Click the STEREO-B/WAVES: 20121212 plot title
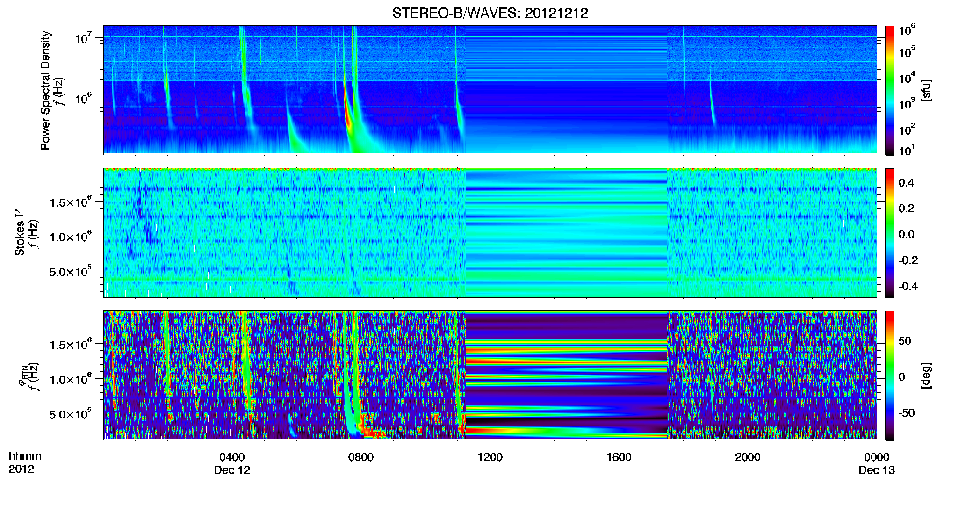Screen dimensions: 980x505 (490, 13)
